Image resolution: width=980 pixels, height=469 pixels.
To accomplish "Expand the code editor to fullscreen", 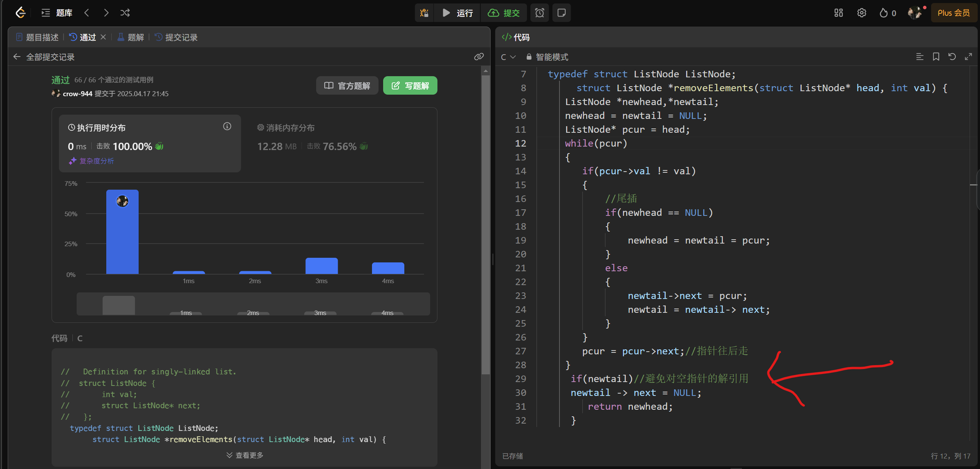I will pos(968,57).
